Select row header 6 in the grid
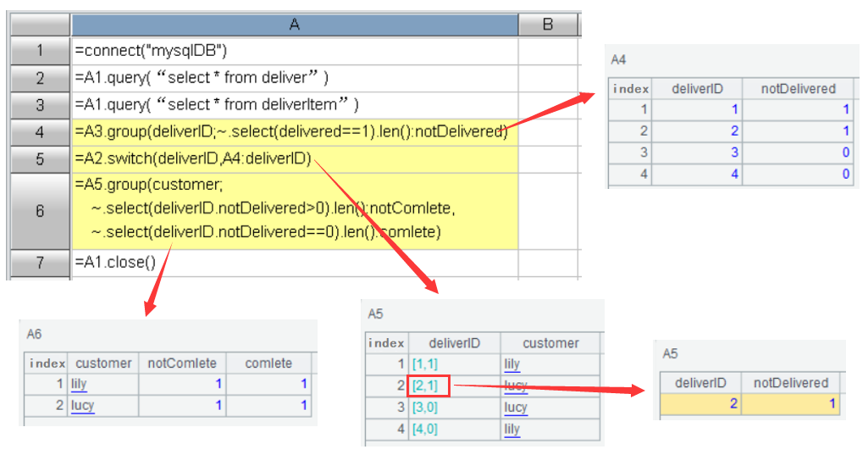The height and width of the screenshot is (455, 868). coord(39,211)
